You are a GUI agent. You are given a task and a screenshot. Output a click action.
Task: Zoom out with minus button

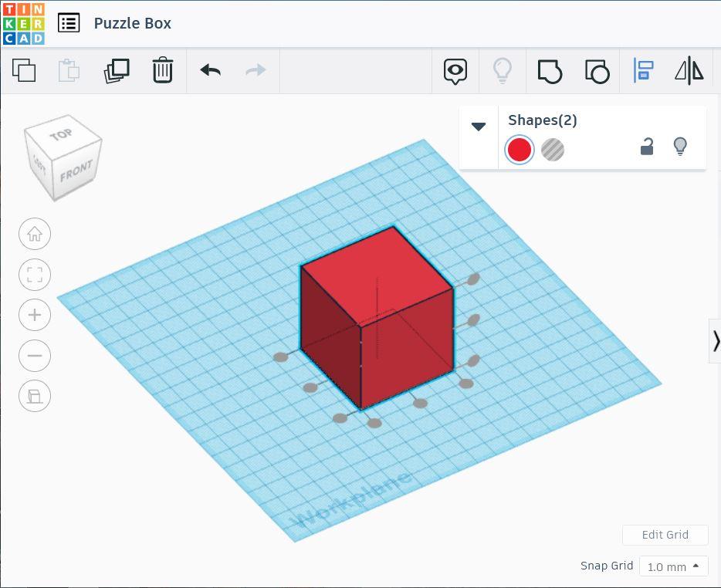coord(35,356)
